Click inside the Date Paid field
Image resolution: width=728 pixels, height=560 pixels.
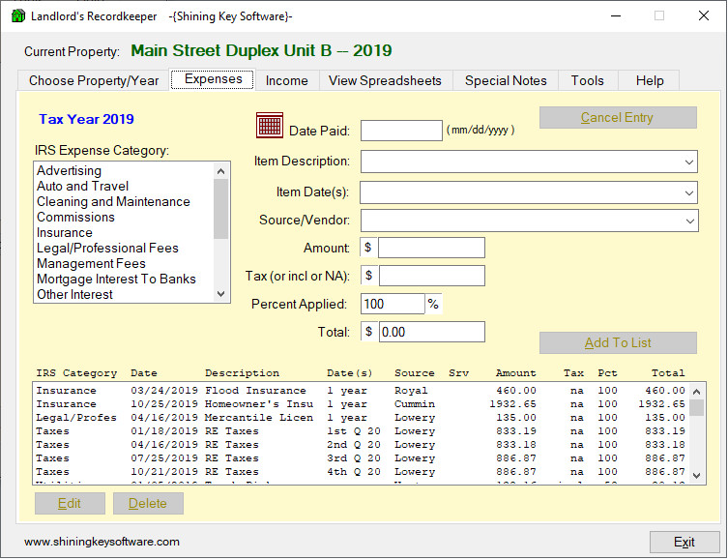pyautogui.click(x=401, y=131)
